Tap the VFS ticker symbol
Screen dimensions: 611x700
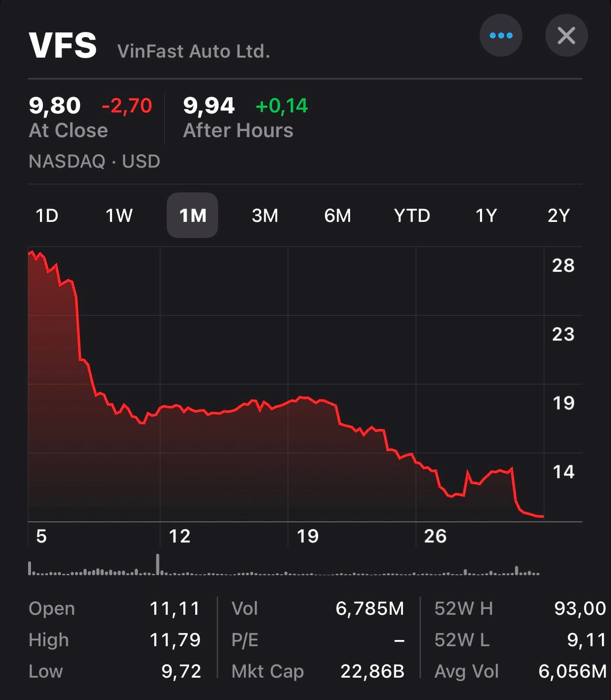[63, 46]
